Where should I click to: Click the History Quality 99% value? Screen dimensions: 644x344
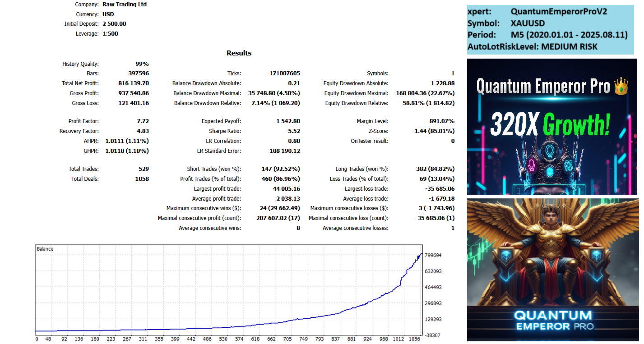click(x=142, y=64)
